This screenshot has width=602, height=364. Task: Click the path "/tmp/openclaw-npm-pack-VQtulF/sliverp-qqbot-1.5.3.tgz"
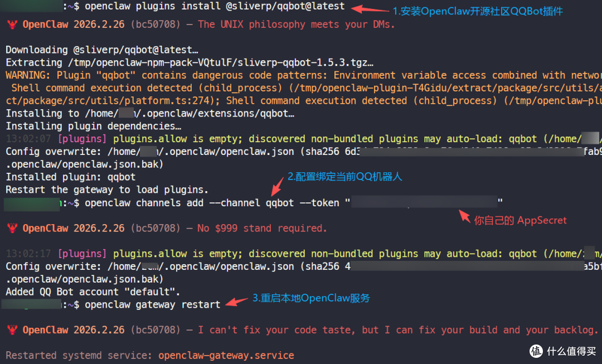[x=218, y=62]
